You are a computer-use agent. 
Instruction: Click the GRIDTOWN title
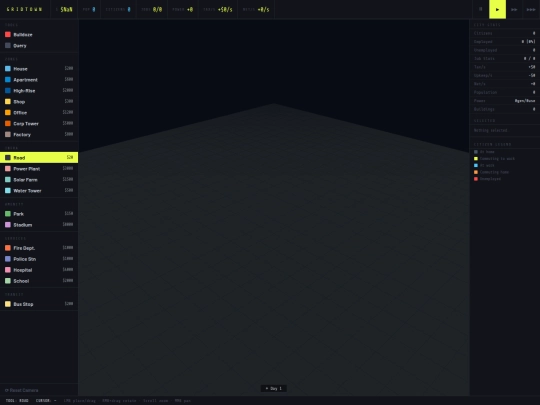(24, 9)
